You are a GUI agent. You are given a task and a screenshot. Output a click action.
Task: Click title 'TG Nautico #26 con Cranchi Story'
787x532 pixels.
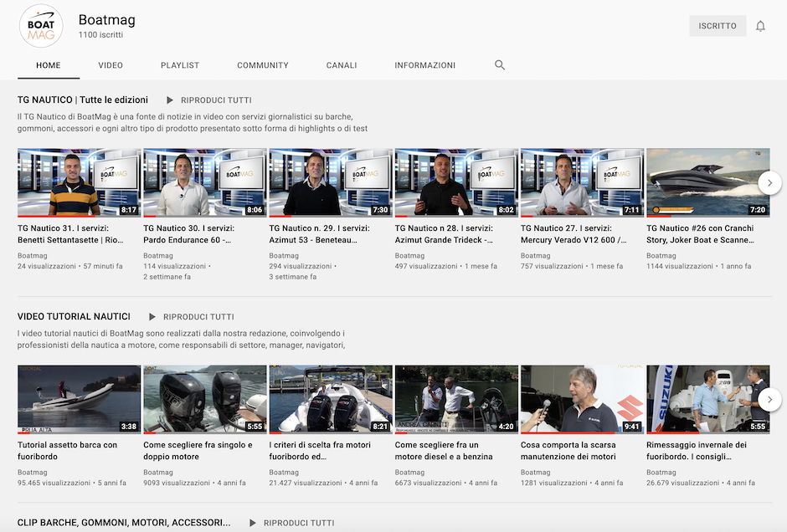[700, 234]
